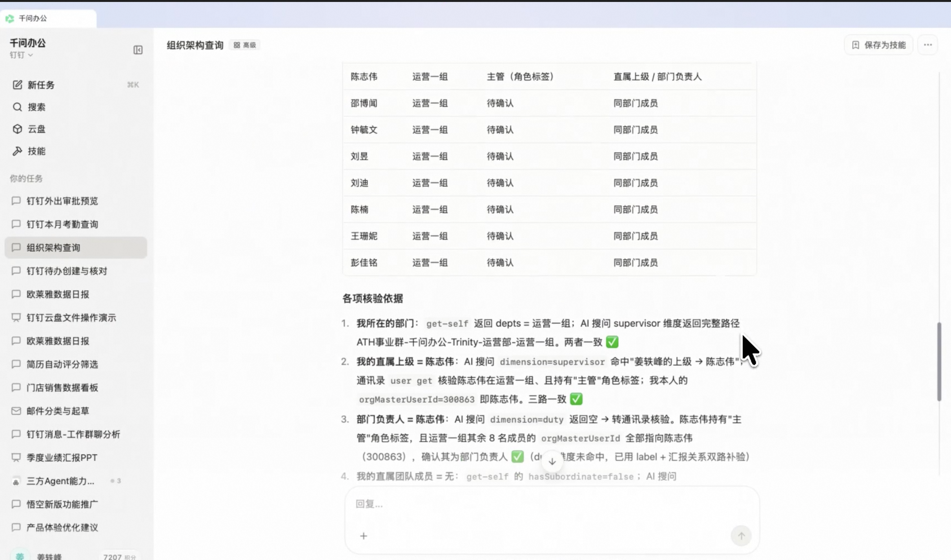This screenshot has width=951, height=560.
Task: Open task 邮件分类与起草
Action: click(76, 411)
